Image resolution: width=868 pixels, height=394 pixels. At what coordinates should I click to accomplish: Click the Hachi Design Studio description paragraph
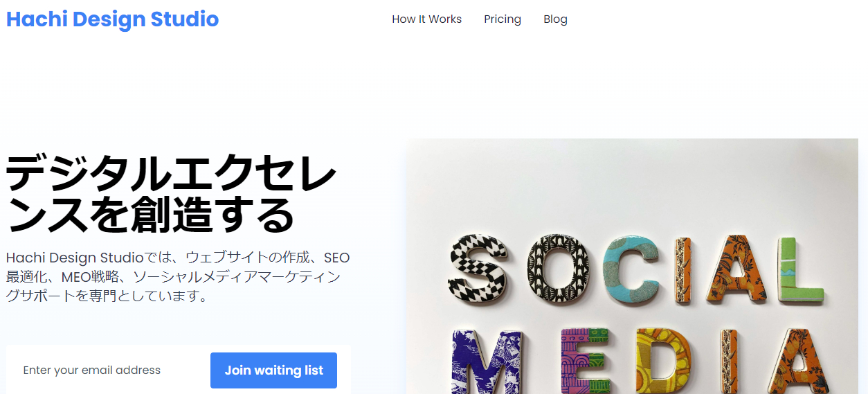coord(178,277)
